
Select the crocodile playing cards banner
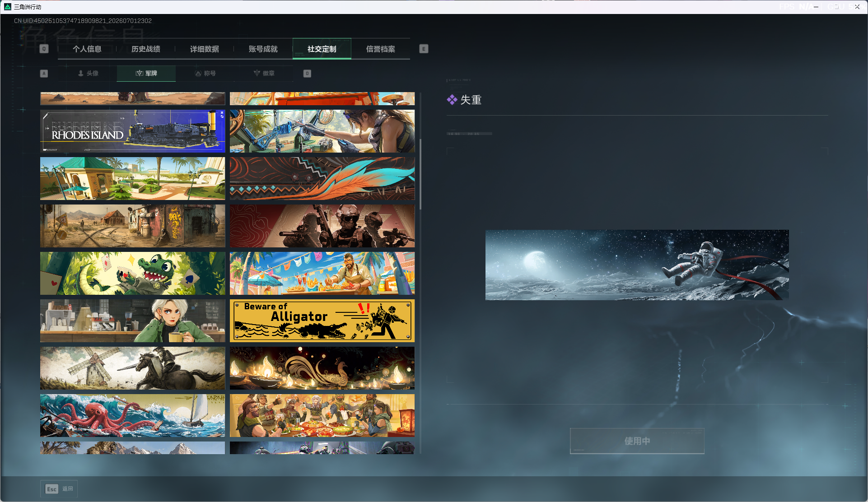point(132,273)
